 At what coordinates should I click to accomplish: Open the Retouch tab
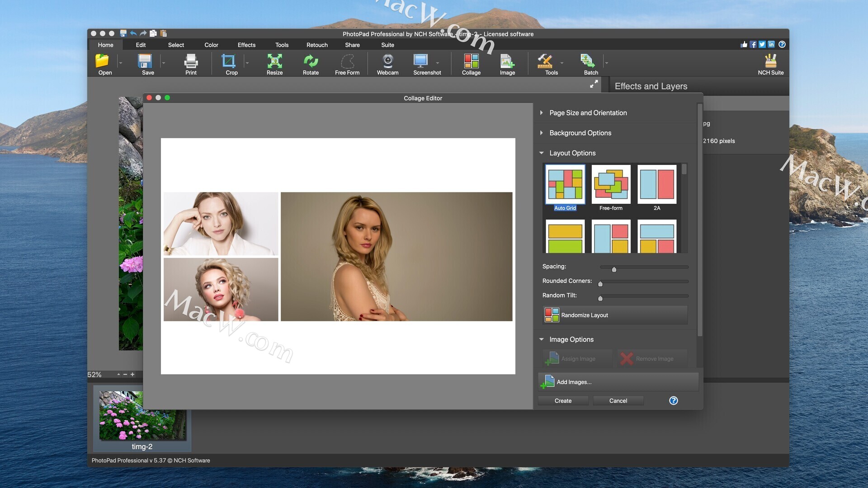[x=317, y=45]
